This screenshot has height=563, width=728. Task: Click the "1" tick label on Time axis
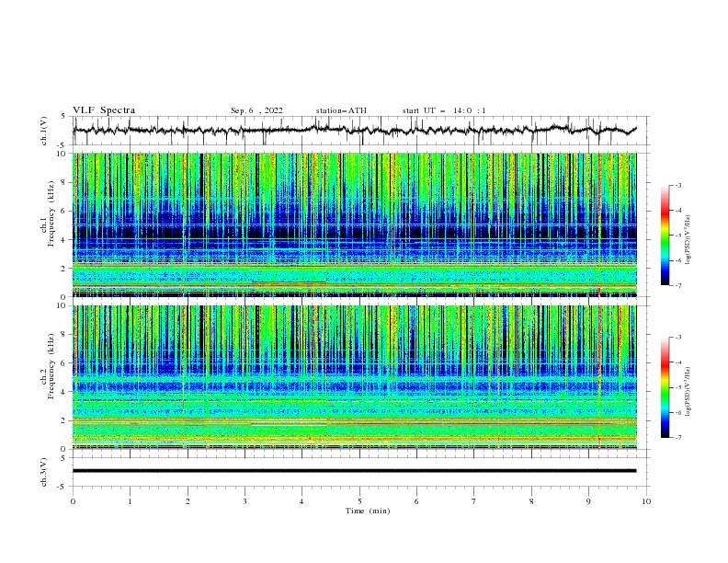[x=130, y=501]
